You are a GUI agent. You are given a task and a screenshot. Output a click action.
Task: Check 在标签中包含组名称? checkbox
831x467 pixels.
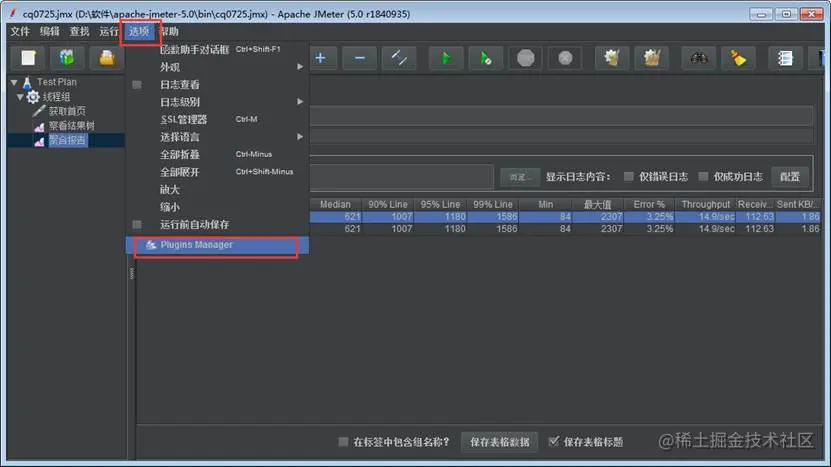coord(343,442)
